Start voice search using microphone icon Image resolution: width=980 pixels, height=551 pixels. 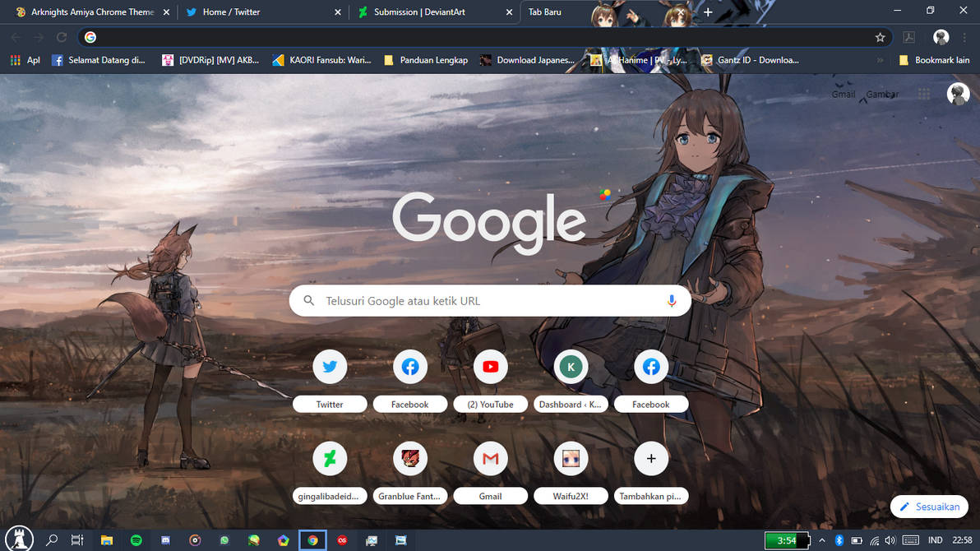[x=671, y=301]
